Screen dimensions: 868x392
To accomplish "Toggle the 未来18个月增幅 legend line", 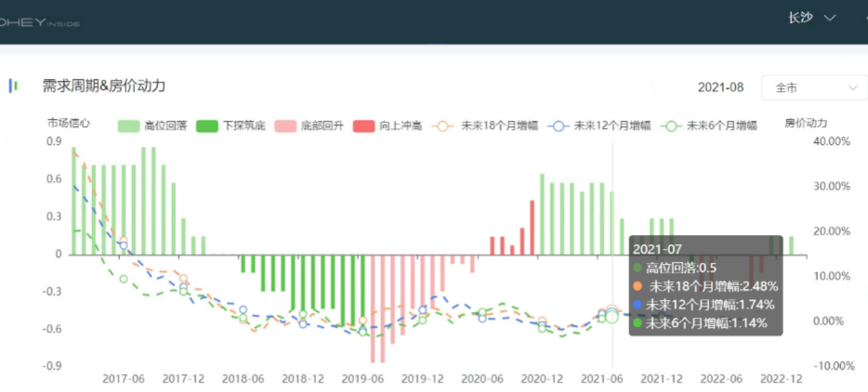I will (485, 125).
